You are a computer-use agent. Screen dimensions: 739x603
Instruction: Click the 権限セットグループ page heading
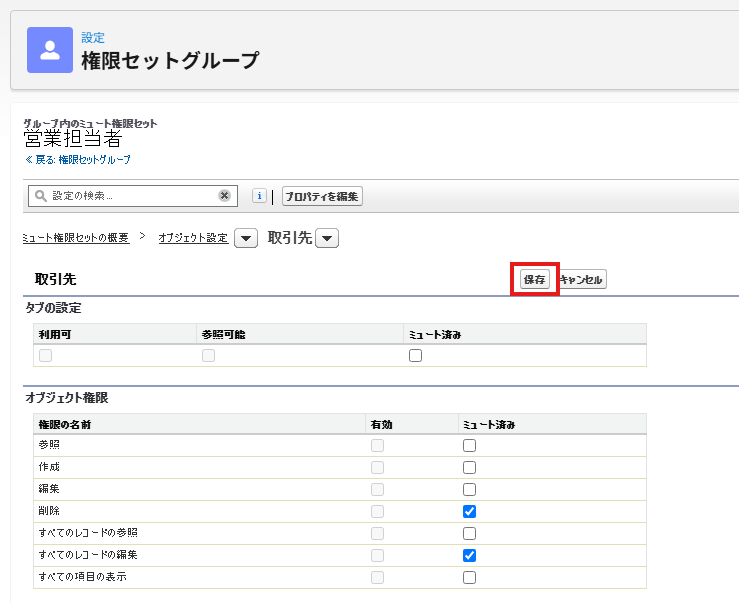coord(170,60)
